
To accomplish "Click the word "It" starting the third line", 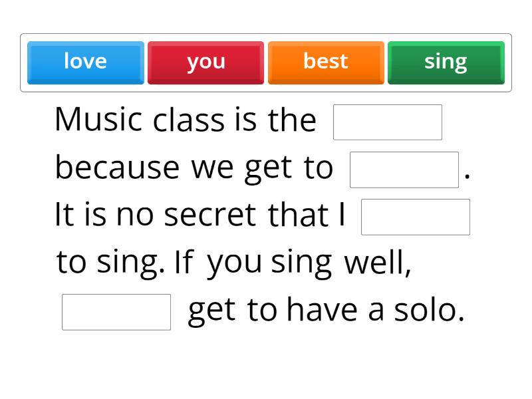I will coord(65,215).
